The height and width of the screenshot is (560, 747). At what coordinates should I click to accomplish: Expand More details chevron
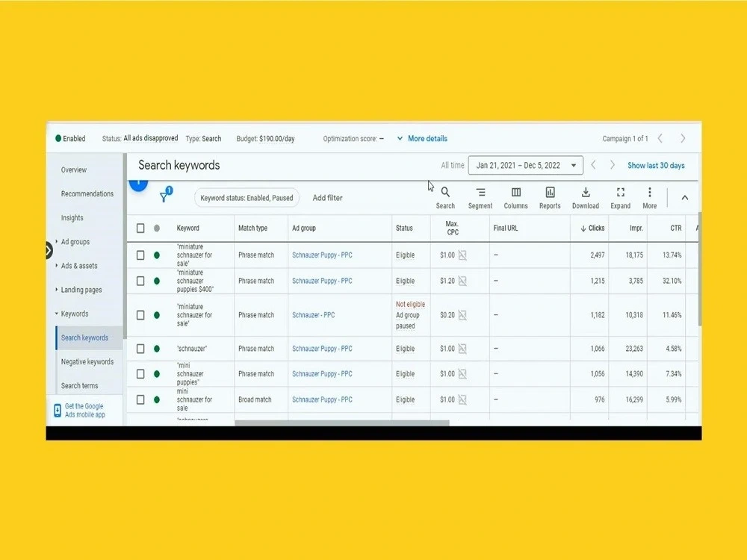[400, 139]
